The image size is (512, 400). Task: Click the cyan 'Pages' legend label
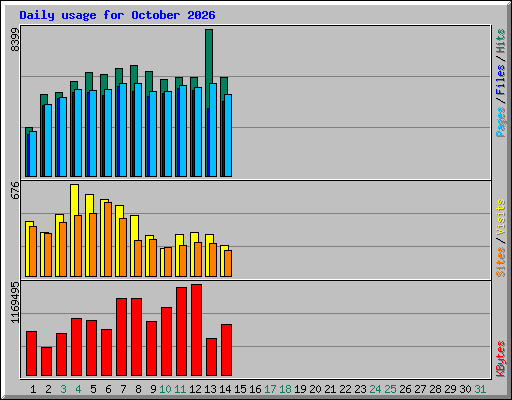(500, 122)
